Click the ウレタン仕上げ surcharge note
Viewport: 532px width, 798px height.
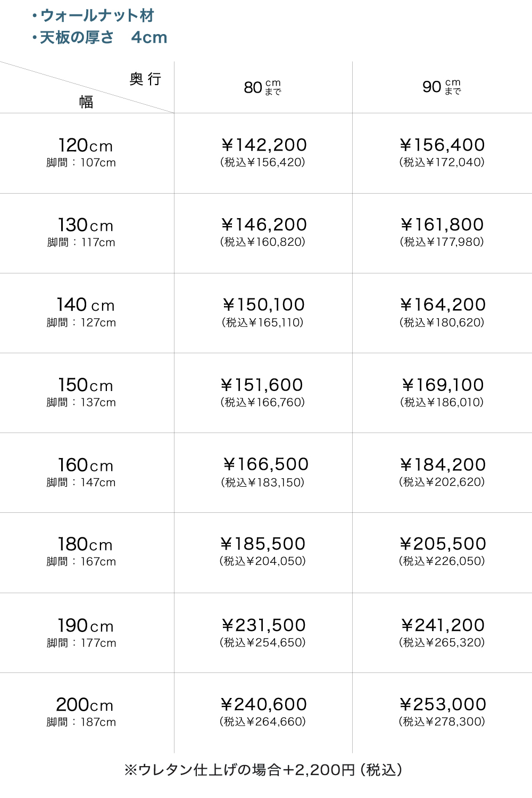coord(263,770)
